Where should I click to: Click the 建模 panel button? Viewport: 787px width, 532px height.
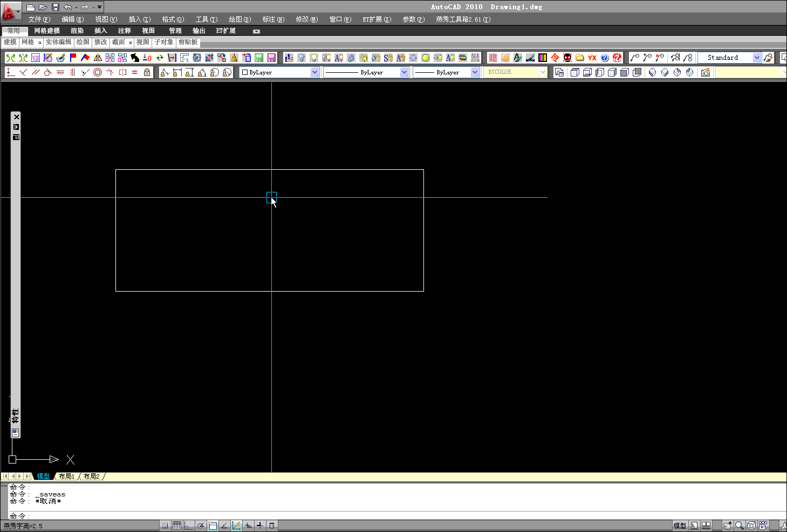(10, 43)
